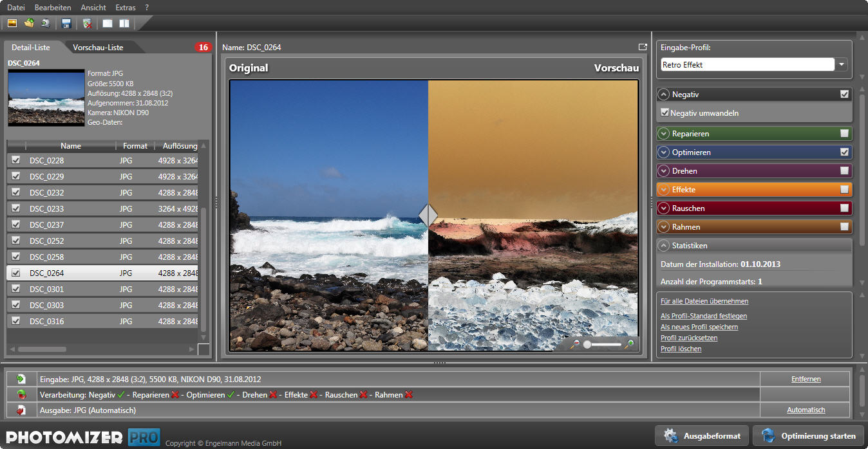Click the open folder toolbar icon

click(x=29, y=24)
